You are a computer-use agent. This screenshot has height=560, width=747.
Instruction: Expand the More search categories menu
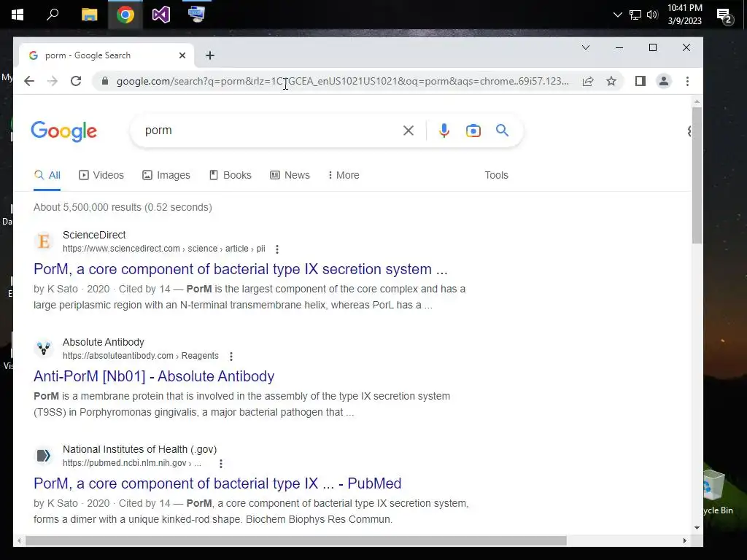point(344,175)
